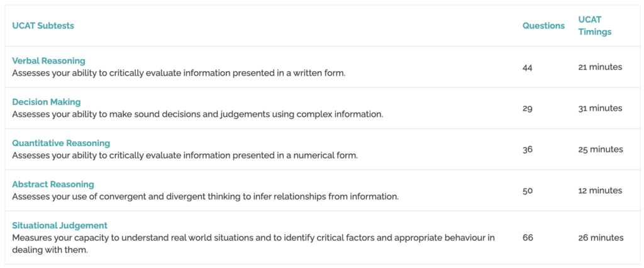The width and height of the screenshot is (644, 268).
Task: Click the 21 minutes timing cell
Action: click(600, 67)
